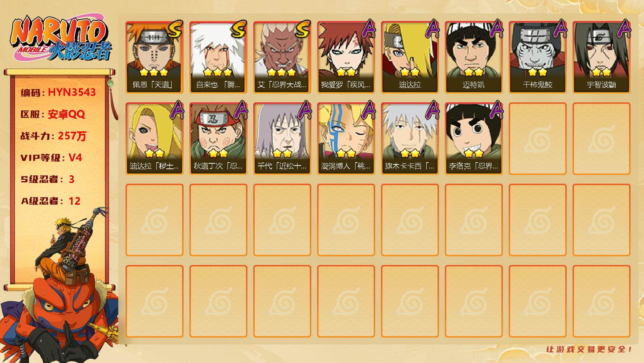Select the 宇智波鼬 ninja card
The image size is (644, 363).
pos(601,57)
